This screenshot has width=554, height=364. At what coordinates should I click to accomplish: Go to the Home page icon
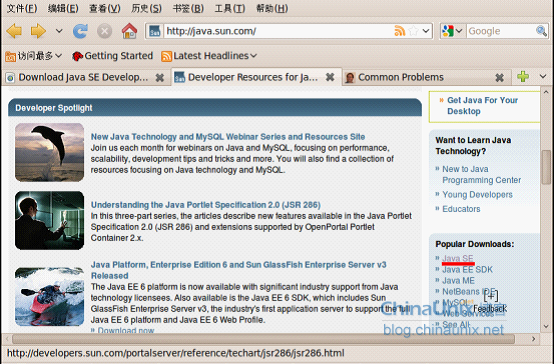[129, 31]
